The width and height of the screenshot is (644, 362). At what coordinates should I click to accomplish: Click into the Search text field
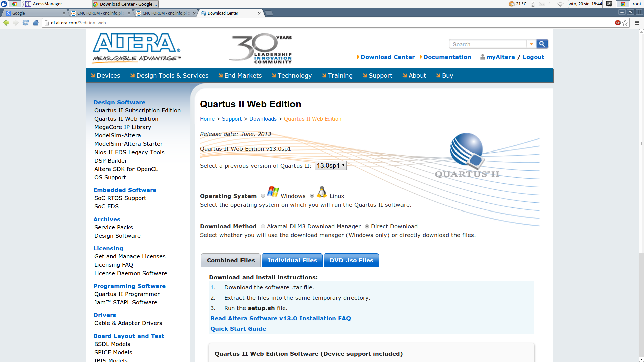pyautogui.click(x=488, y=44)
